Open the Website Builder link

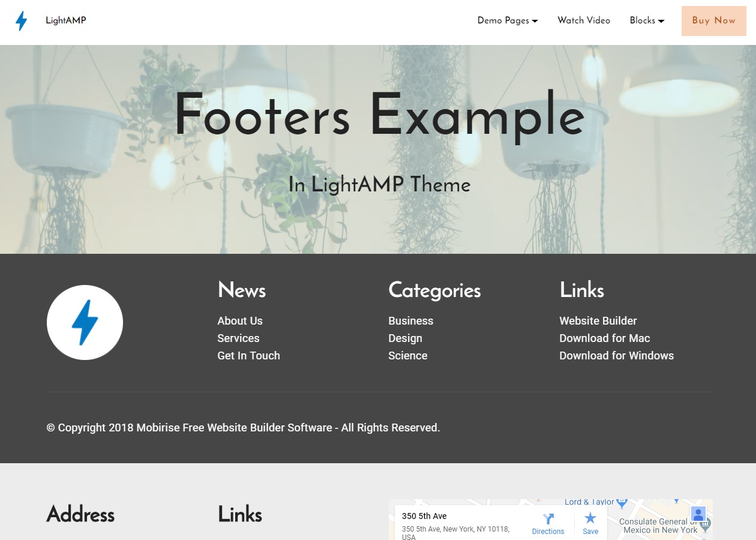(x=598, y=321)
